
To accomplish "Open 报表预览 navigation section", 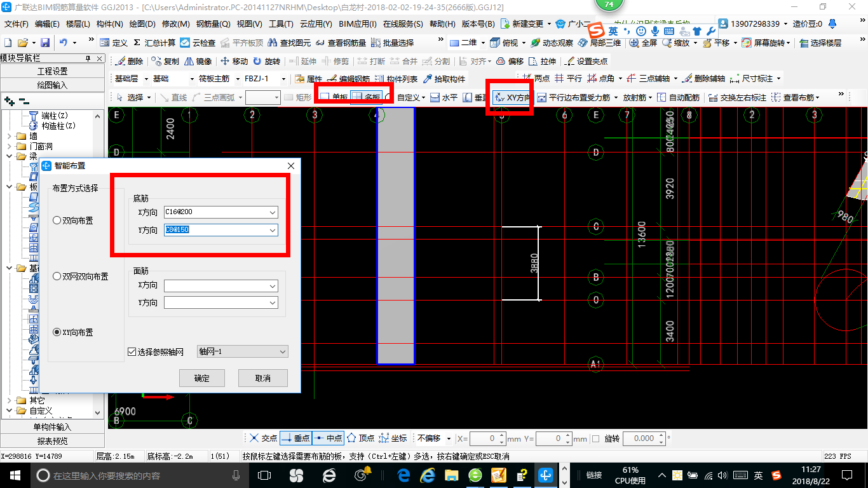I will (x=52, y=441).
